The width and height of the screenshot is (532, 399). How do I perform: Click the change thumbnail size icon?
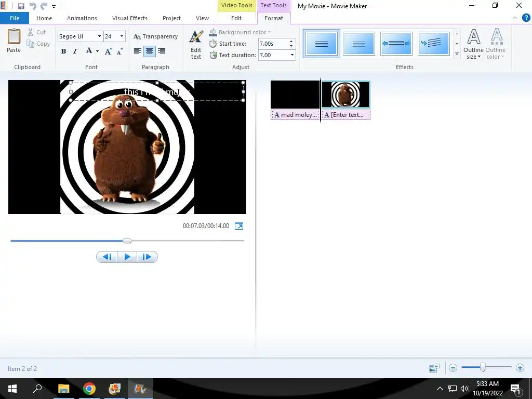coord(434,368)
